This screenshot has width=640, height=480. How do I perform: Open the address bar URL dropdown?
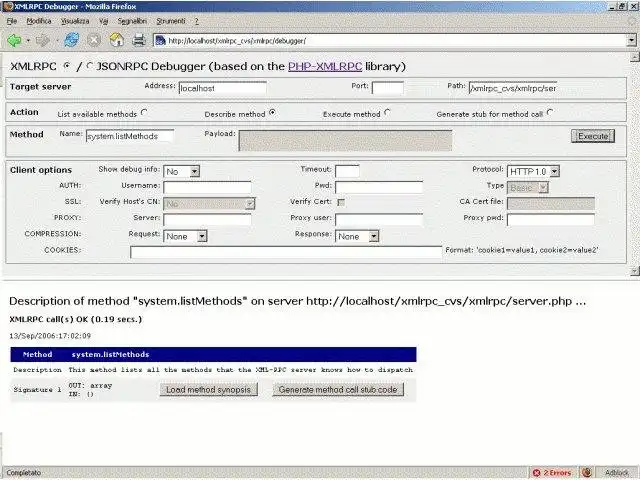(631, 40)
